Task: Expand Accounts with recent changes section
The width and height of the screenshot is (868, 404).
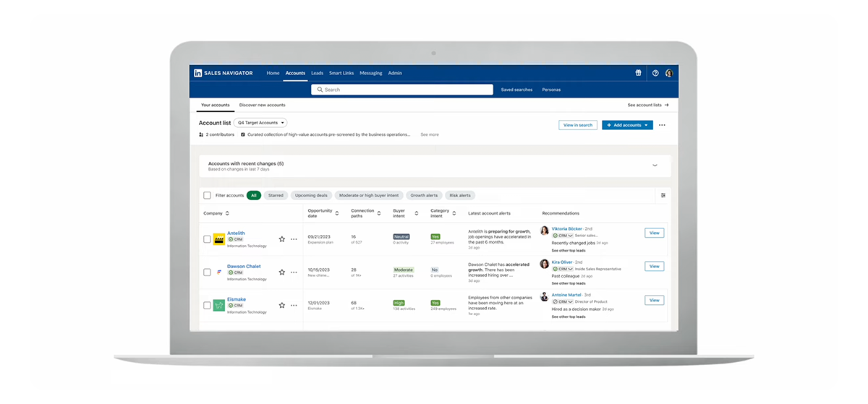Action: click(655, 166)
